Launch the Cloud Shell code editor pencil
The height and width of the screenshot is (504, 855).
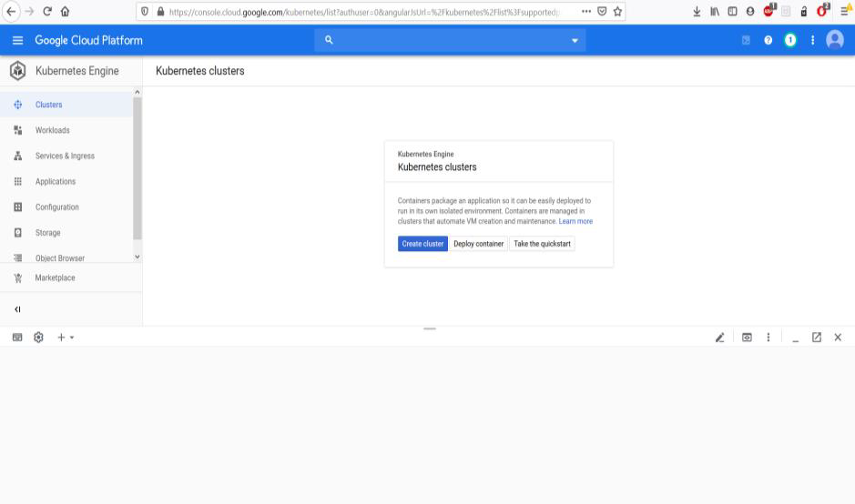(719, 338)
